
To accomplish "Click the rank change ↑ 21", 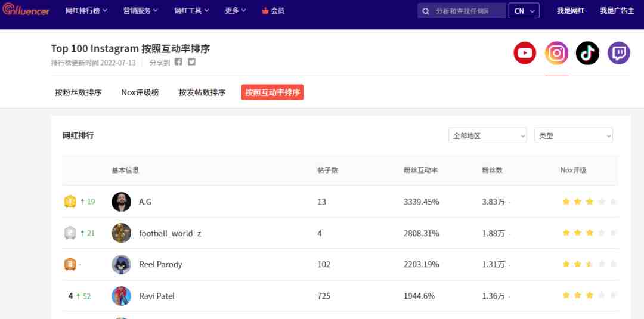I will coord(88,233).
